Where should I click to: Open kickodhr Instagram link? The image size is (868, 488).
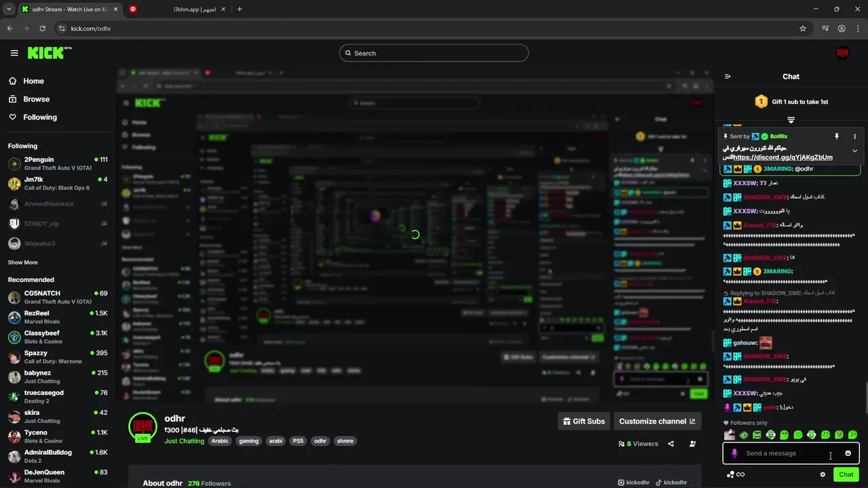tap(633, 483)
